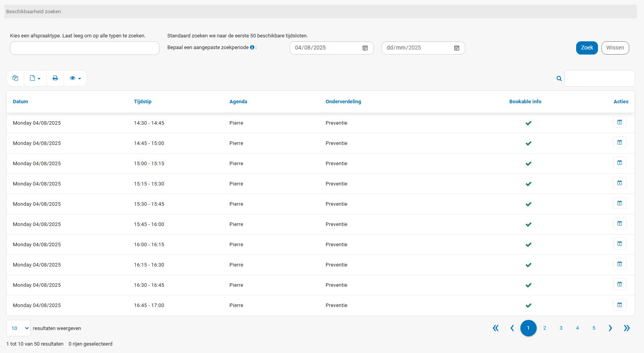The width and height of the screenshot is (644, 353).
Task: Expand the export file dropdown
Action: click(35, 78)
